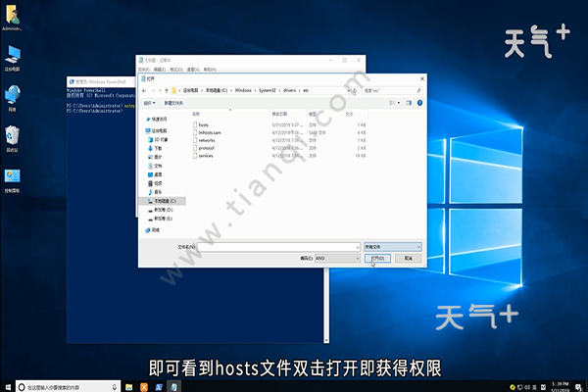Open the view options dropdown arrow
The height and width of the screenshot is (392, 588).
[399, 103]
